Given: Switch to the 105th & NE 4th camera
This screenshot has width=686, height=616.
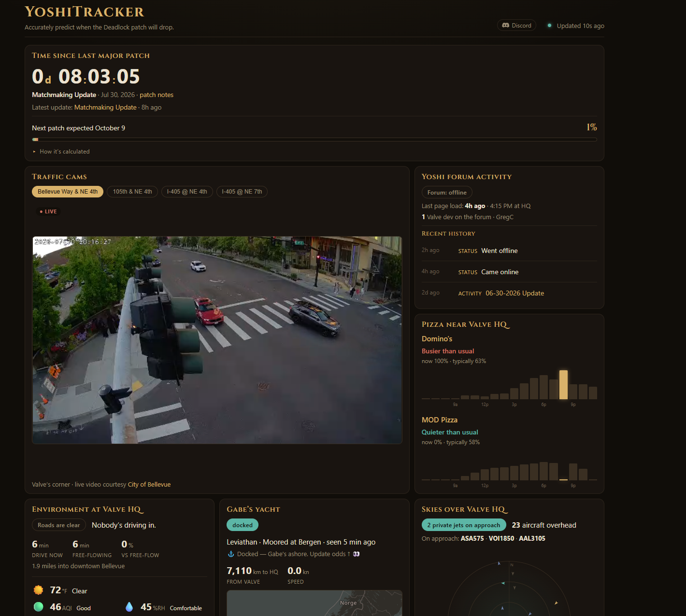Looking at the screenshot, I should 132,192.
